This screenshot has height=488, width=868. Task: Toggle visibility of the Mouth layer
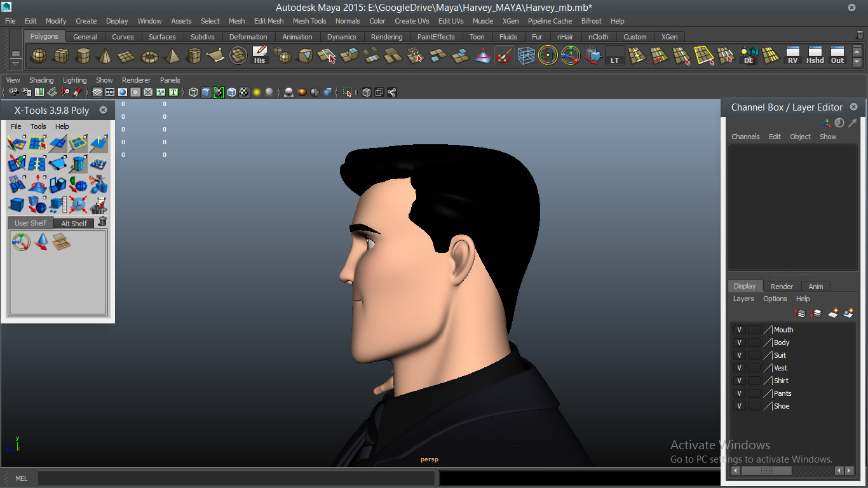(739, 330)
